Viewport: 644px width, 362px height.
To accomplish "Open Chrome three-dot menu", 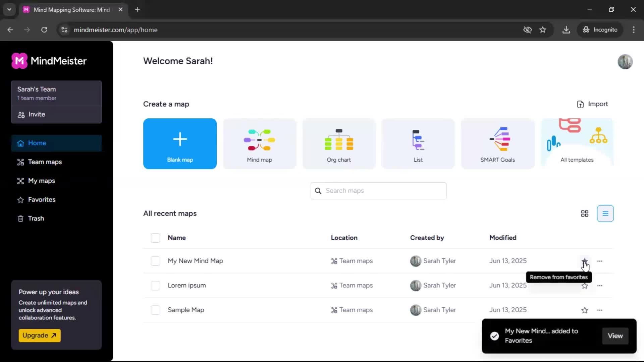I will 634,30.
